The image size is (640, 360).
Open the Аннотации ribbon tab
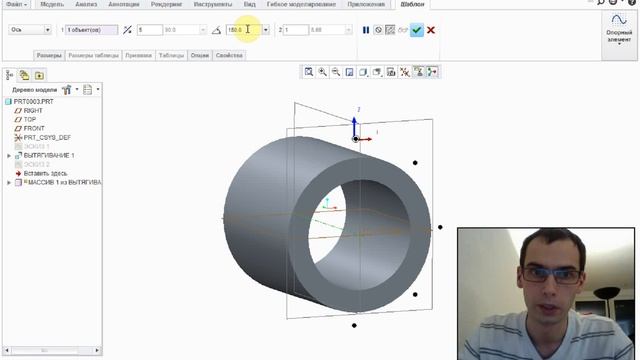pos(124,4)
